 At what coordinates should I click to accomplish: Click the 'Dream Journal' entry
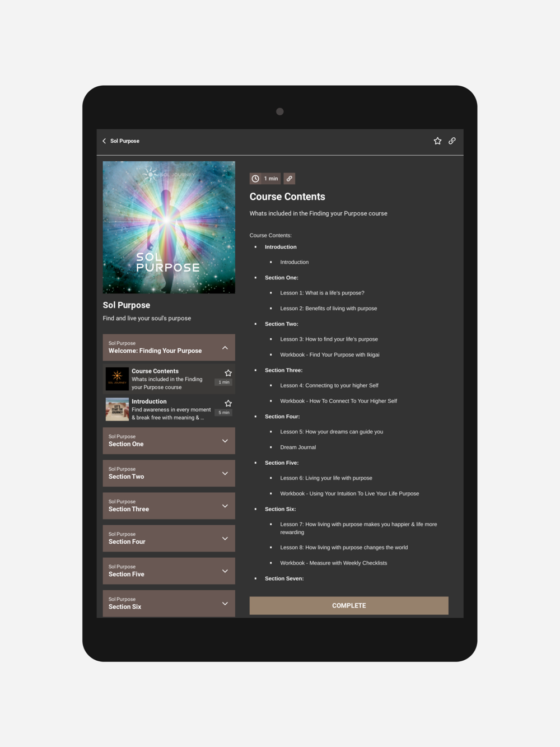[298, 447]
